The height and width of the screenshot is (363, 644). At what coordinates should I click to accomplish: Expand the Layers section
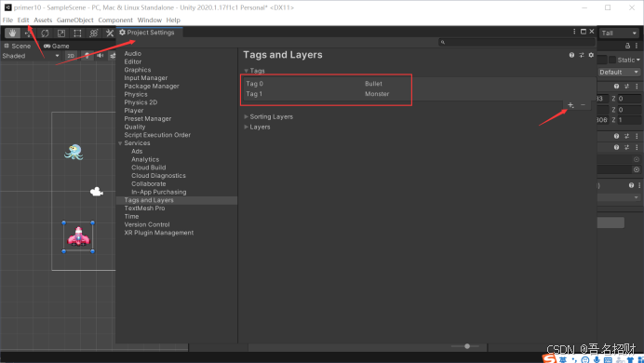pyautogui.click(x=246, y=127)
